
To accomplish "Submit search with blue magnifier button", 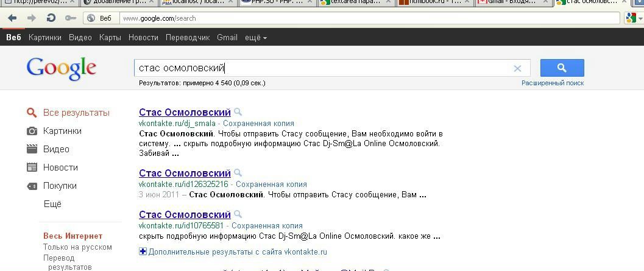I will 562,68.
